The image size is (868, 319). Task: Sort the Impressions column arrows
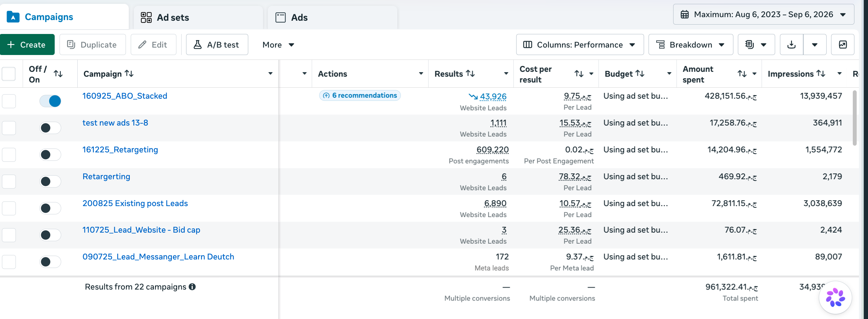821,73
